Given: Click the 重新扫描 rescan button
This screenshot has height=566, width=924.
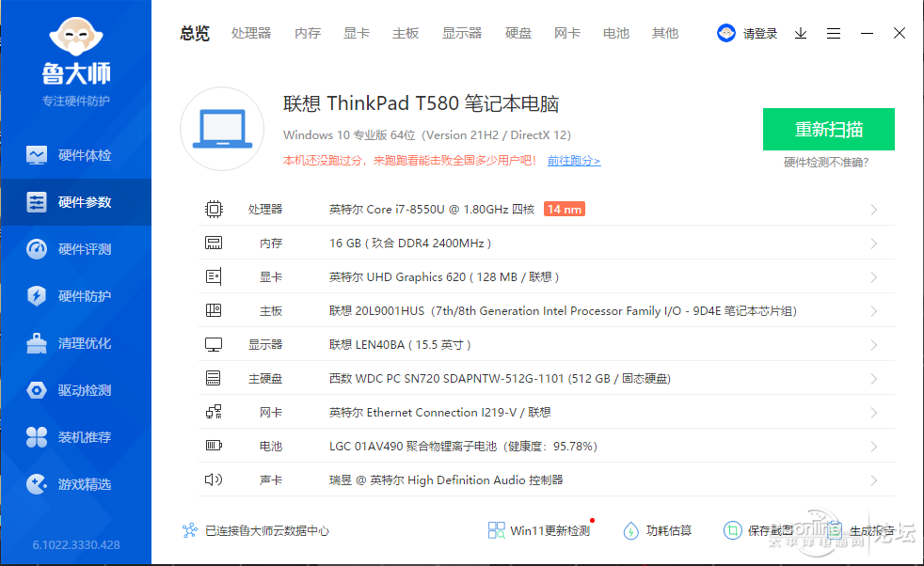Looking at the screenshot, I should pos(829,129).
